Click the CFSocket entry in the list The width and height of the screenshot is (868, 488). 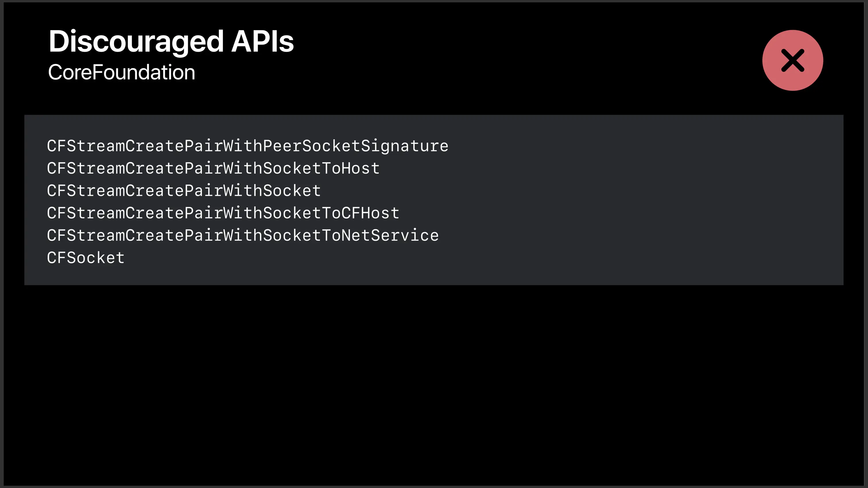86,258
